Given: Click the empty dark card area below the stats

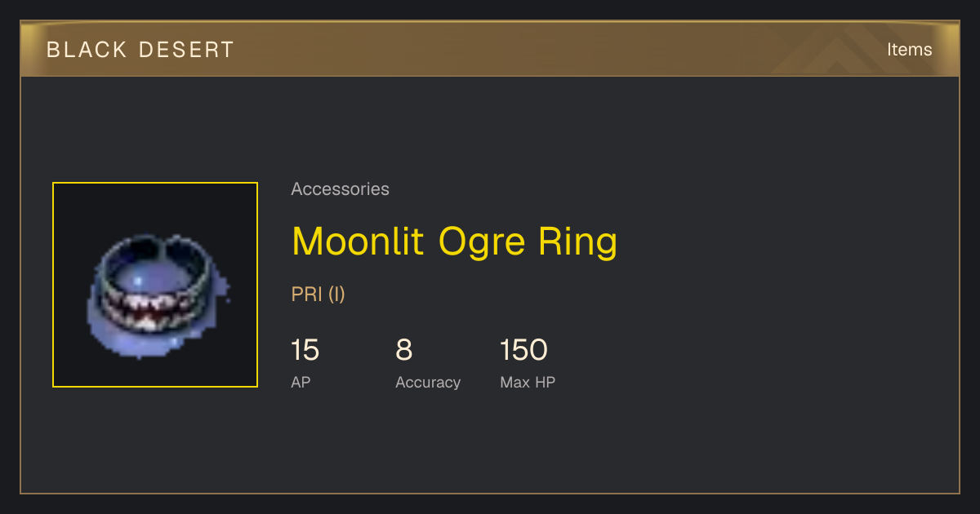Looking at the screenshot, I should point(490,445).
